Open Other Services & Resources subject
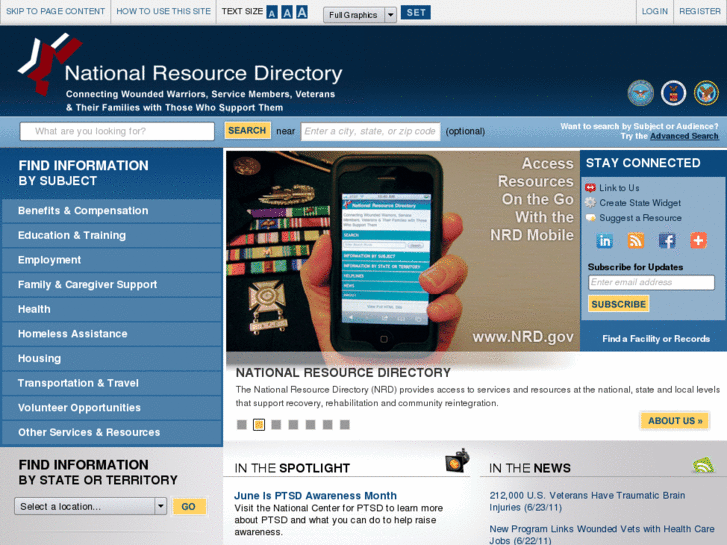 click(x=112, y=432)
